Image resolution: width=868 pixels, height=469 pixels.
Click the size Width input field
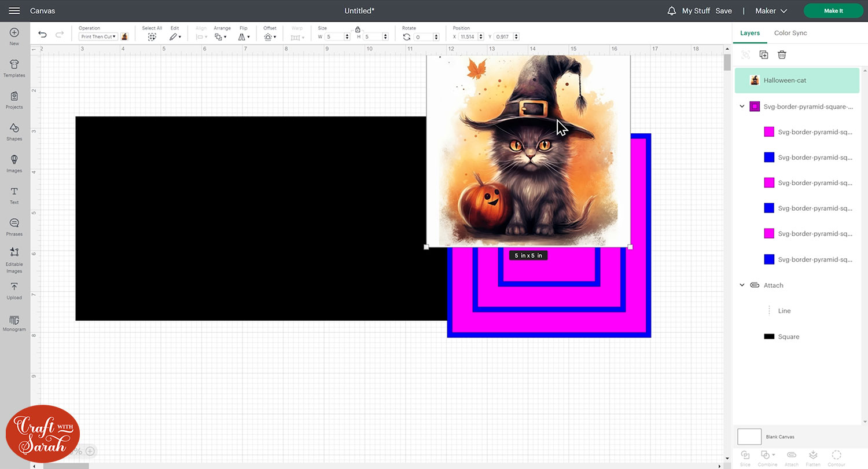click(334, 36)
